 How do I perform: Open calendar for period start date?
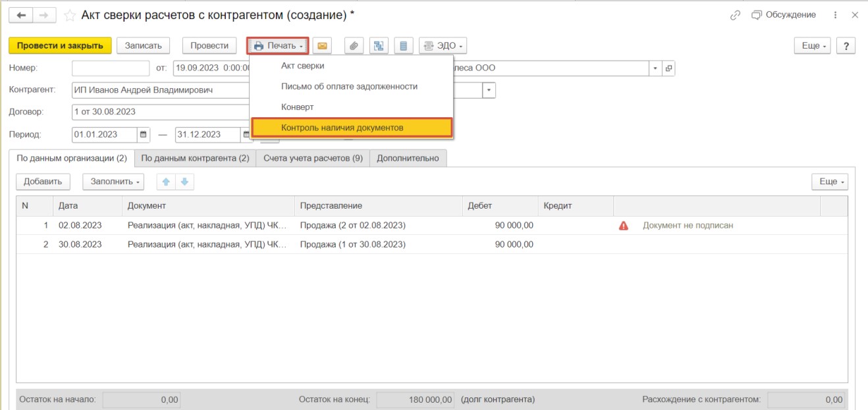point(144,134)
